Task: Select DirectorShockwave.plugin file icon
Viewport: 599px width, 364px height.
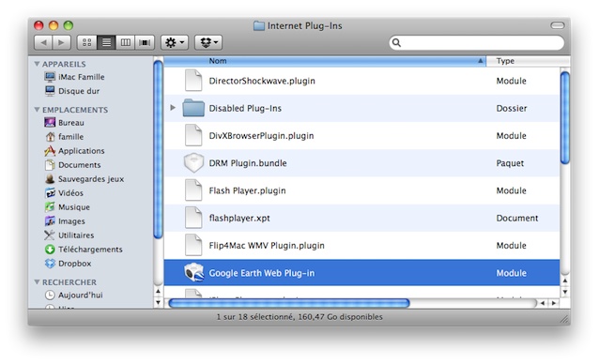Action: click(x=193, y=81)
